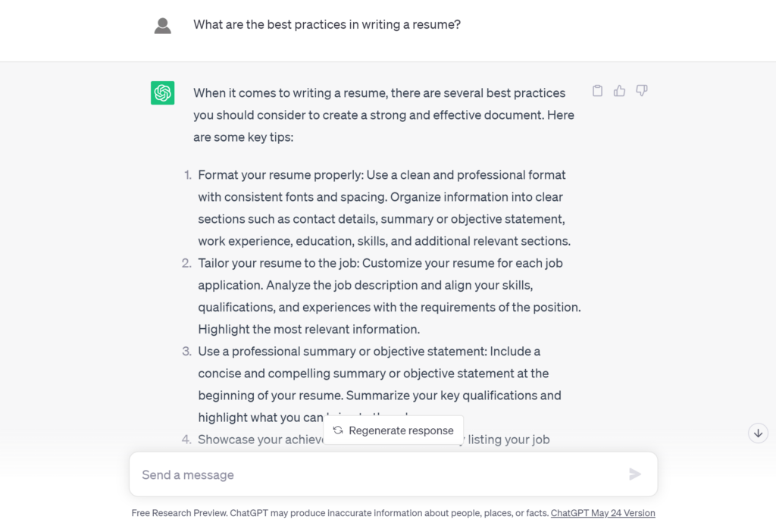The width and height of the screenshot is (776, 532).
Task: Click the "Free Research Preview" disclaimer text
Action: pyautogui.click(x=340, y=513)
